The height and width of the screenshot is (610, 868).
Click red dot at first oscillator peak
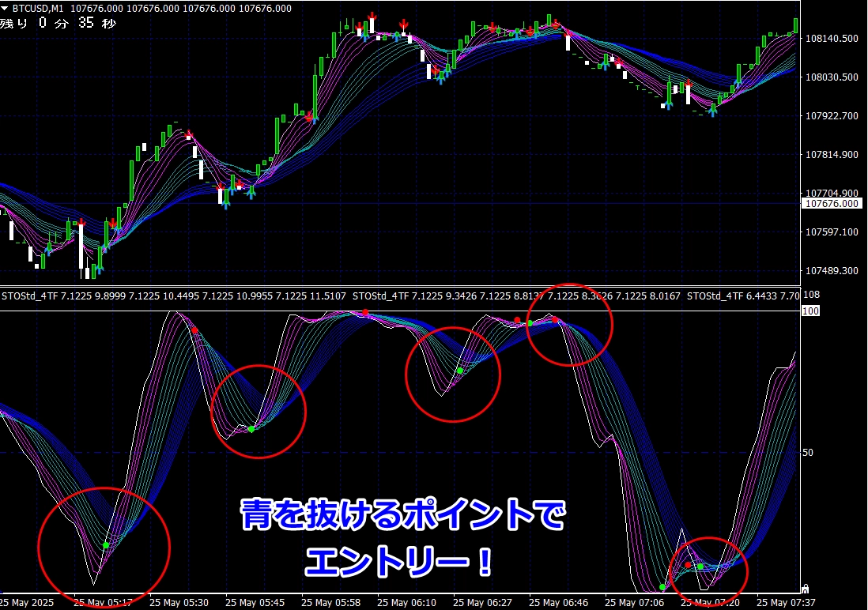(194, 330)
